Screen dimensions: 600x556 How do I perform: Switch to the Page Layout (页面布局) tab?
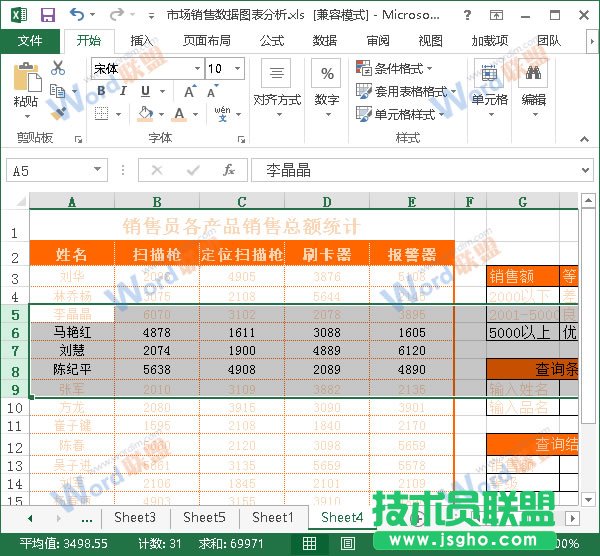[x=207, y=41]
